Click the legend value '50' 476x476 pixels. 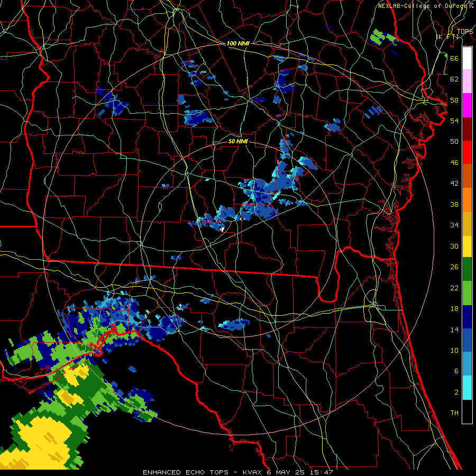pyautogui.click(x=454, y=141)
